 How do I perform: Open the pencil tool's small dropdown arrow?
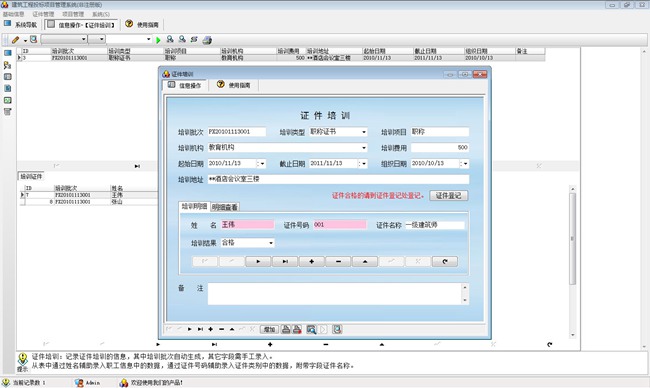[25, 40]
